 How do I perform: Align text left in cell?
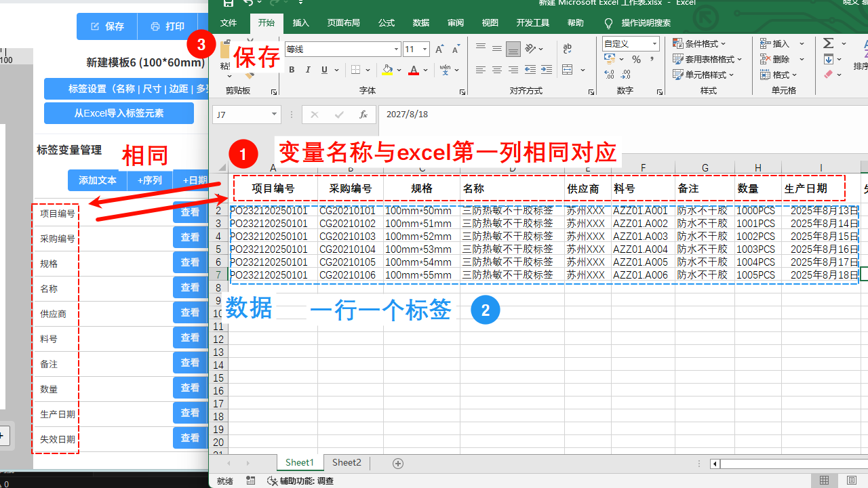[481, 70]
